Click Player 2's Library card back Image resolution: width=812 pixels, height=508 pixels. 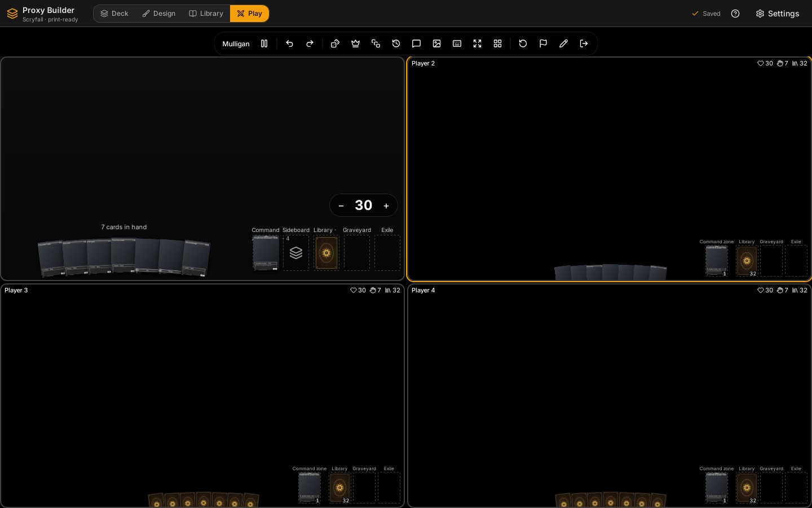pos(747,261)
